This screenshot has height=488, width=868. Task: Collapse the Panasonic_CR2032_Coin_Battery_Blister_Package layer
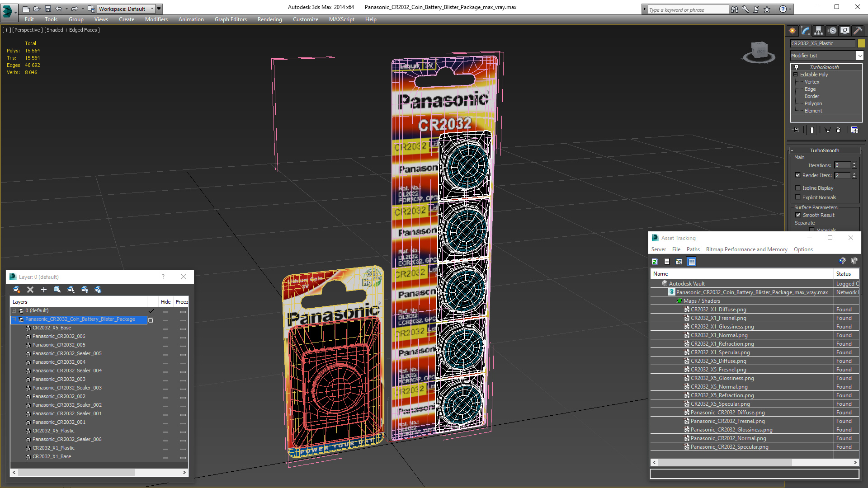(14, 319)
